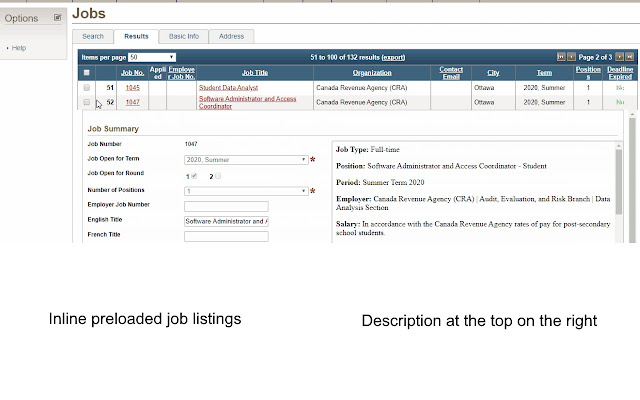Click the Employer Job Number input field

(226, 206)
